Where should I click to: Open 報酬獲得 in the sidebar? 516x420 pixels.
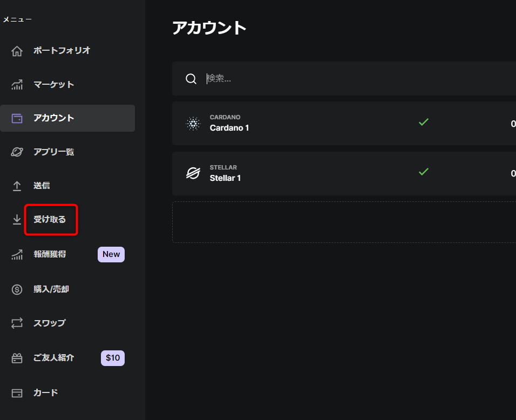[50, 254]
